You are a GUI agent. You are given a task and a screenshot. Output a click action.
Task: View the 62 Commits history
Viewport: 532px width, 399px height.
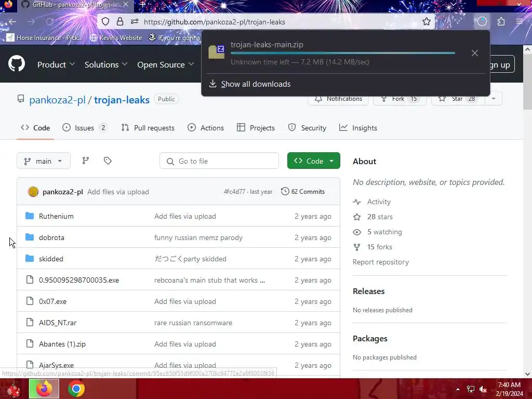point(303,191)
